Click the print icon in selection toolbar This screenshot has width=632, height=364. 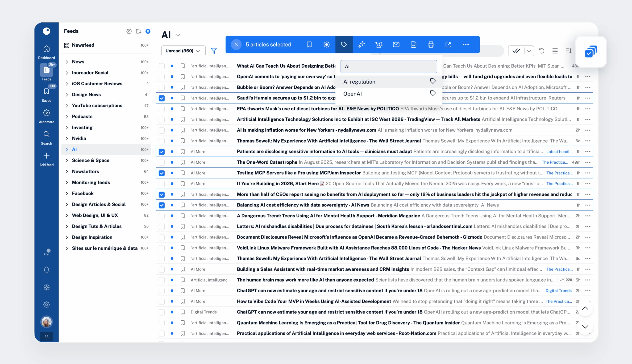[x=431, y=45]
